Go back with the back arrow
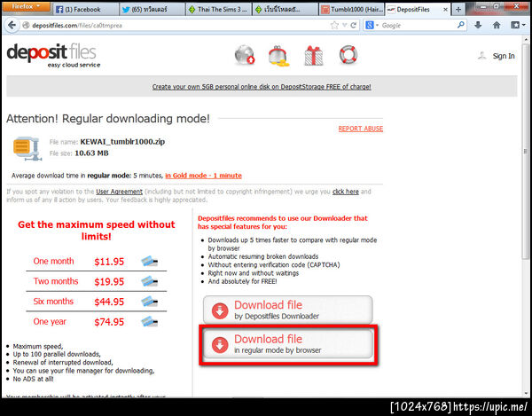 [x=12, y=25]
